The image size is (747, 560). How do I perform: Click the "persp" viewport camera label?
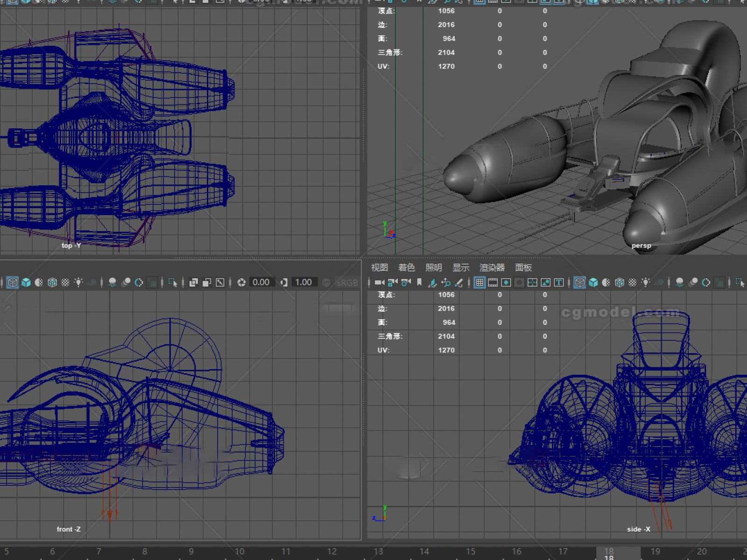pyautogui.click(x=641, y=245)
